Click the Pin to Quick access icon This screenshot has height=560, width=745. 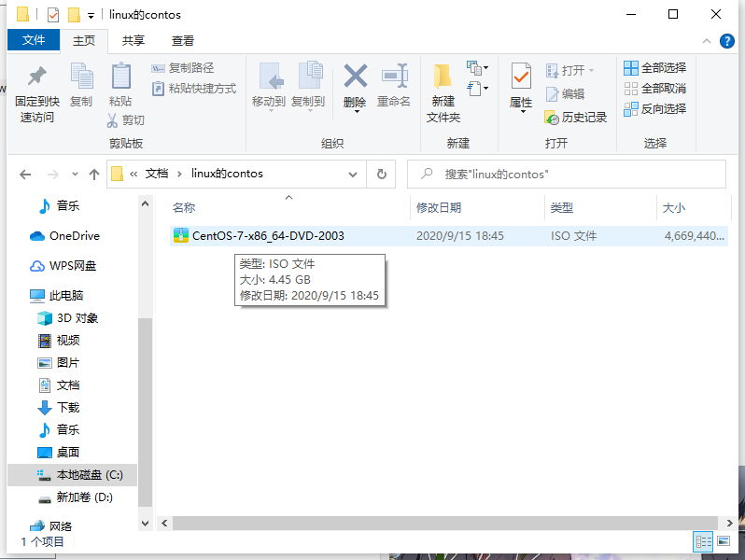(37, 76)
